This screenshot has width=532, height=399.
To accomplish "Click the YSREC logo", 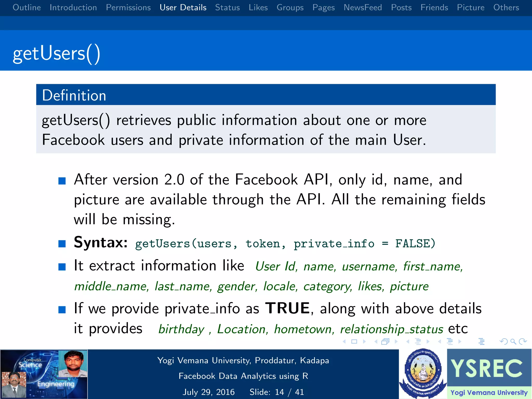I will tap(489, 374).
